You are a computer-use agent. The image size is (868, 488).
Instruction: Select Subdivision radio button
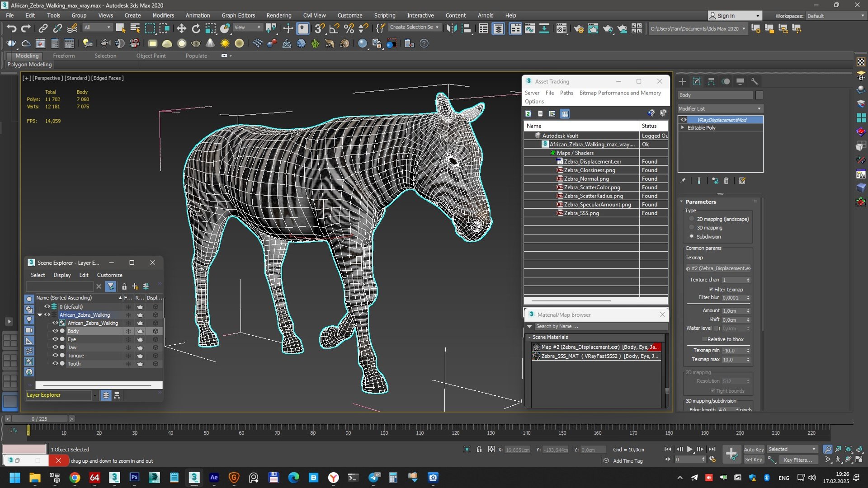[x=692, y=236]
